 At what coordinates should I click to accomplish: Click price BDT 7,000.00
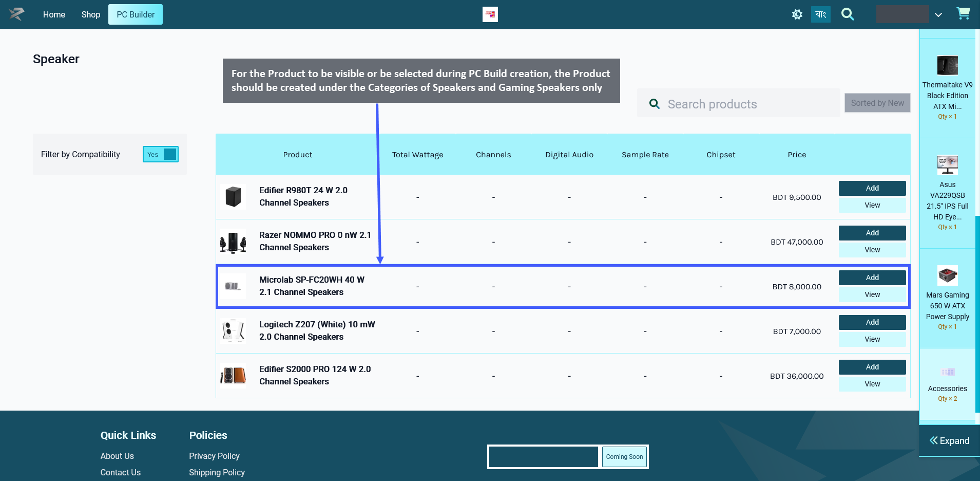(x=797, y=331)
